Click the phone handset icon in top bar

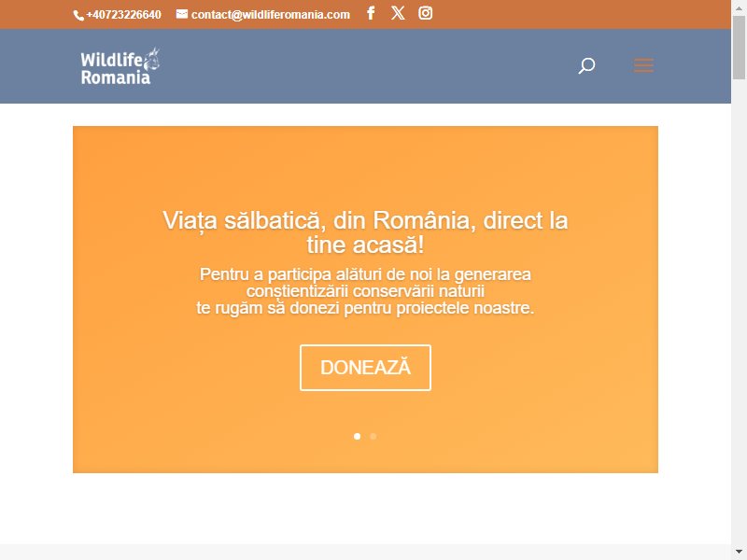[x=78, y=15]
